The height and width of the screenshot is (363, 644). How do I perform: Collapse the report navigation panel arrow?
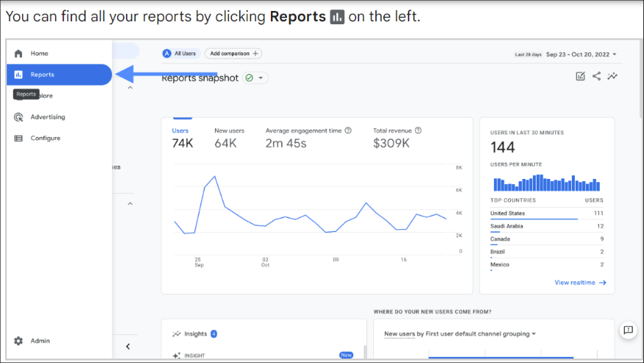[128, 347]
